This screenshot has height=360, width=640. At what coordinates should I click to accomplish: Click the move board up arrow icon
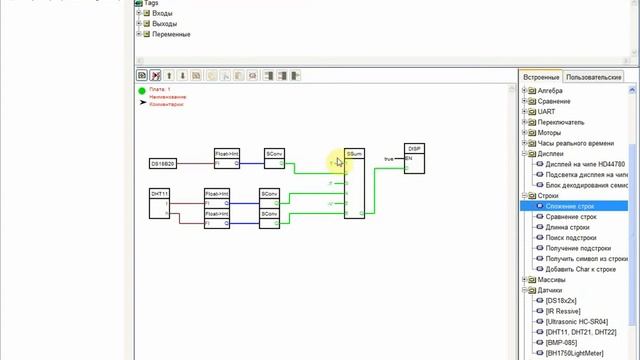(169, 76)
